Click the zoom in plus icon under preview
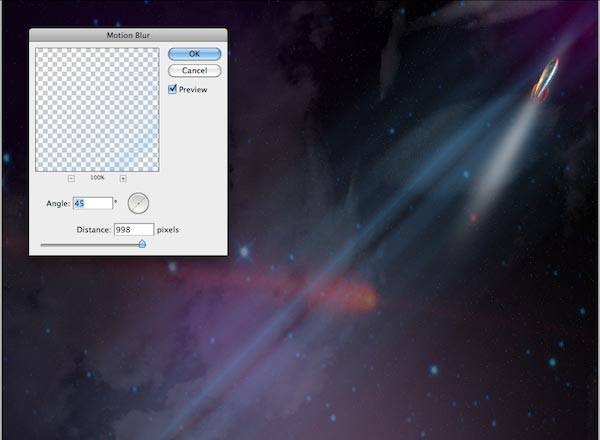Viewport: 600px width, 440px height. (x=123, y=178)
